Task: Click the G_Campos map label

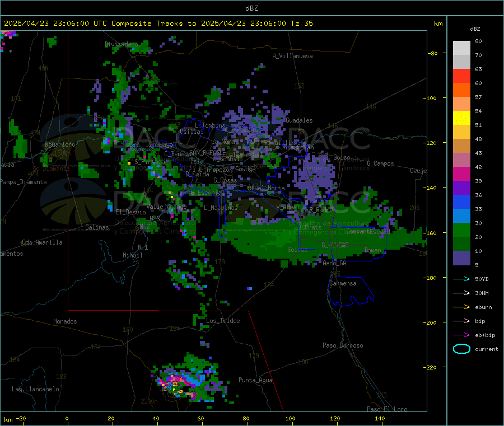Action: pyautogui.click(x=381, y=163)
